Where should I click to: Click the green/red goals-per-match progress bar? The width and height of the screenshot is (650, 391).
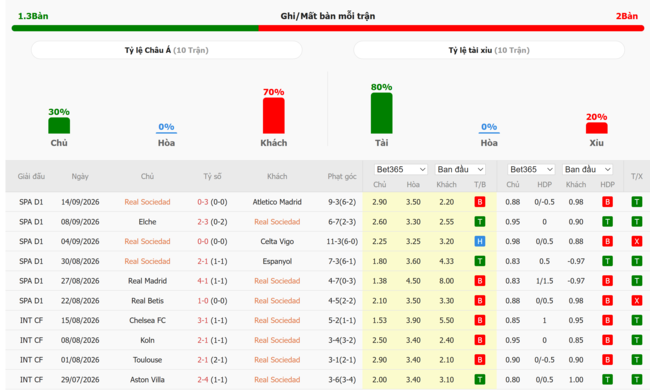[328, 28]
